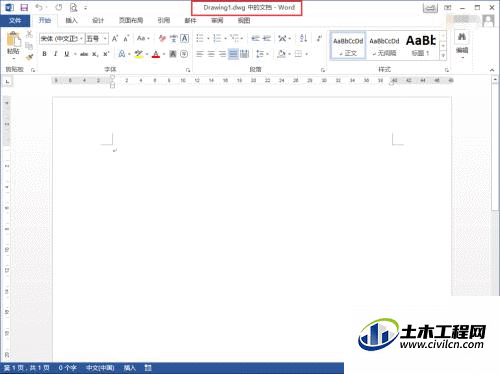Toggle Justify alignment (highlighted)

[233, 54]
